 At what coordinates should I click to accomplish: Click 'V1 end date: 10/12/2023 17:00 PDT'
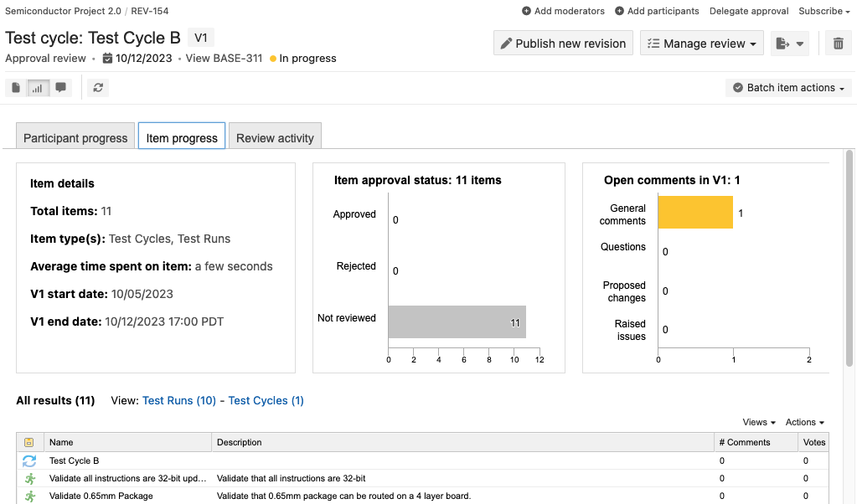[126, 321]
